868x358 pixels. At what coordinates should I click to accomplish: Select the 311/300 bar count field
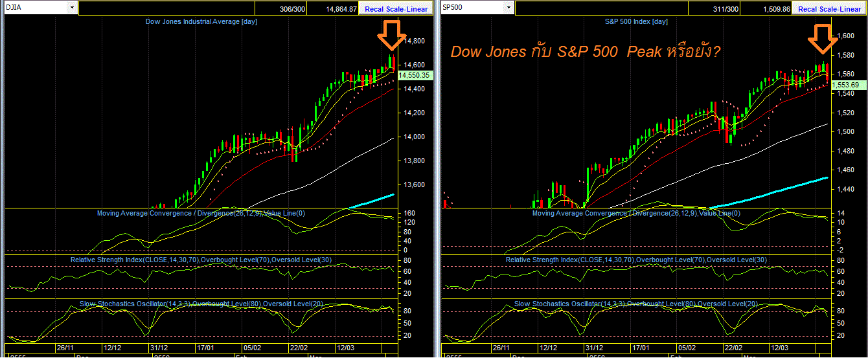(x=714, y=9)
